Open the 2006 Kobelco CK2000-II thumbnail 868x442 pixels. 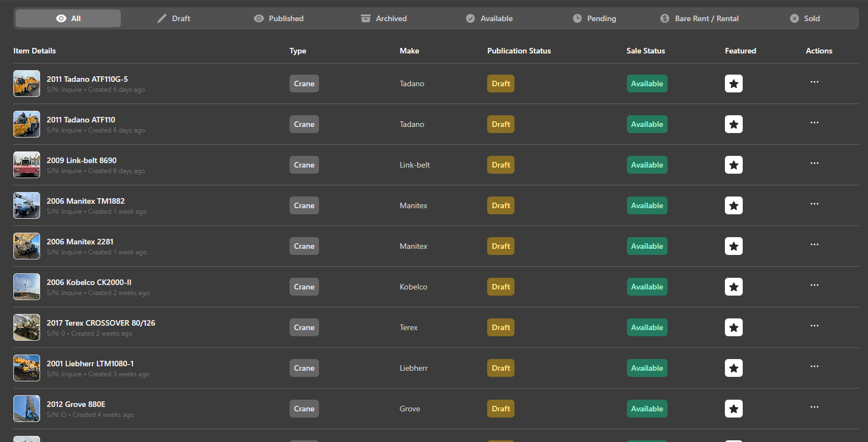[27, 287]
